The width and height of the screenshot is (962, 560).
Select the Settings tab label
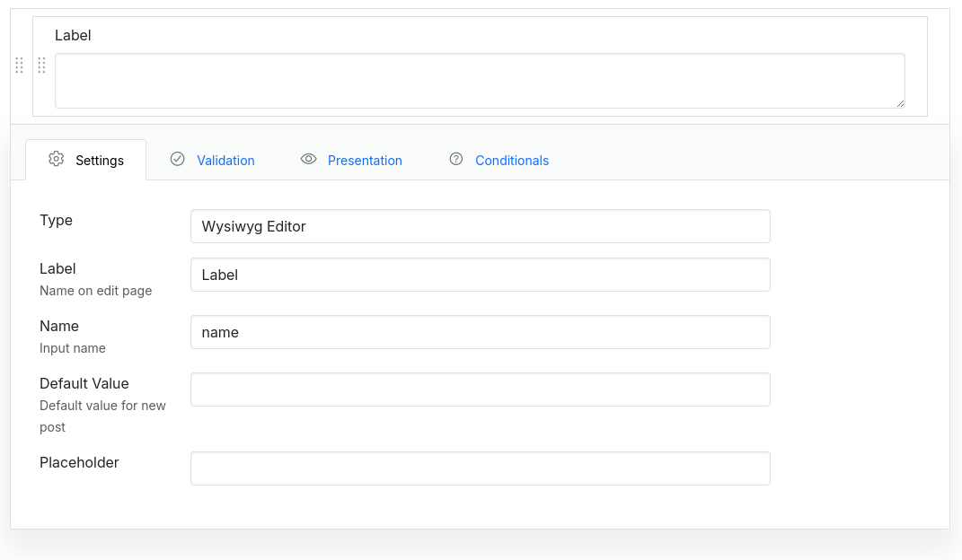pos(100,161)
